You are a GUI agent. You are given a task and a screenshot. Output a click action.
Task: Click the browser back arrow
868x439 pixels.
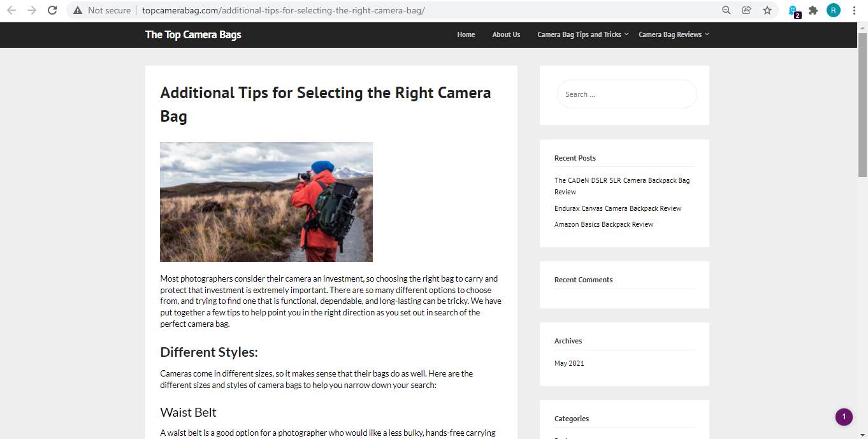coord(11,10)
